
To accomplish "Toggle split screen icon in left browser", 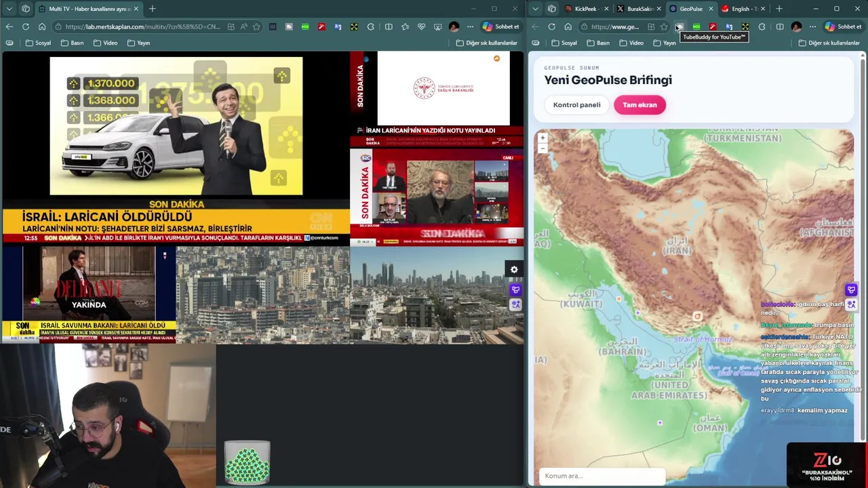I will (389, 26).
